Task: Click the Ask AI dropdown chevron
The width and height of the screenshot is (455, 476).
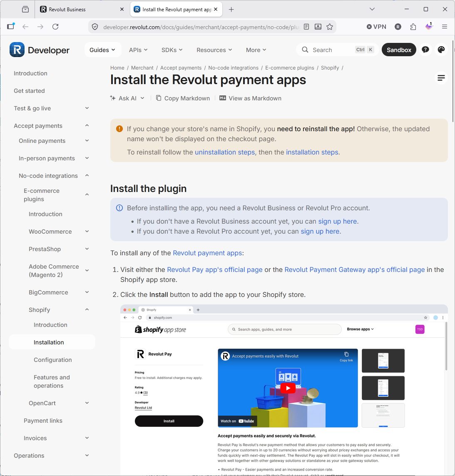Action: click(x=142, y=98)
